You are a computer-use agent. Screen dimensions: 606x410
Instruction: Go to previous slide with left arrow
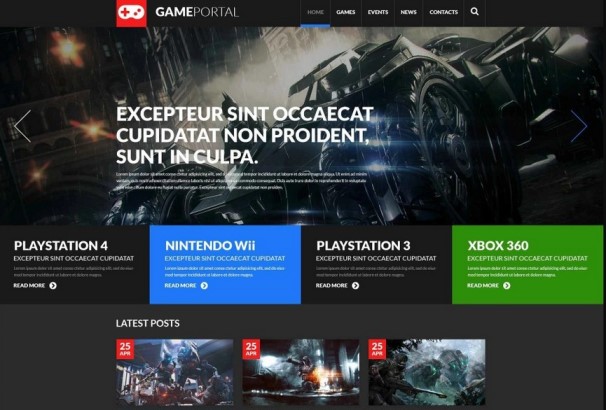[x=22, y=126]
